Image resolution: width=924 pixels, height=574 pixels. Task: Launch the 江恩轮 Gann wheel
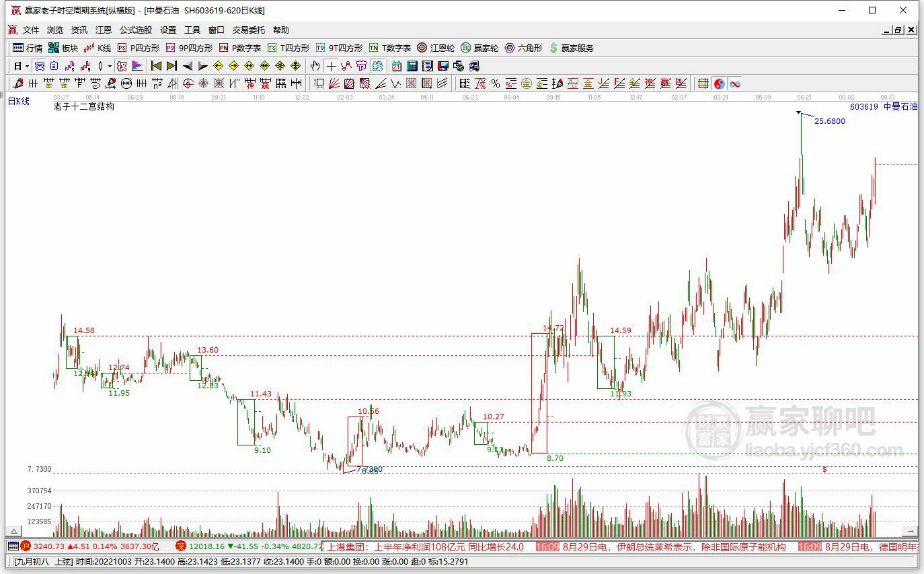436,48
